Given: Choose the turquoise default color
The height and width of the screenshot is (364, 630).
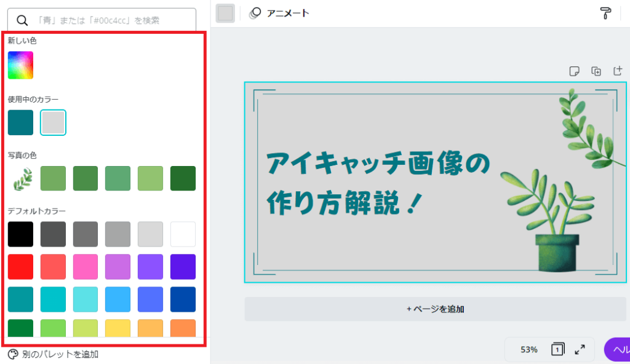Looking at the screenshot, I should (53, 299).
